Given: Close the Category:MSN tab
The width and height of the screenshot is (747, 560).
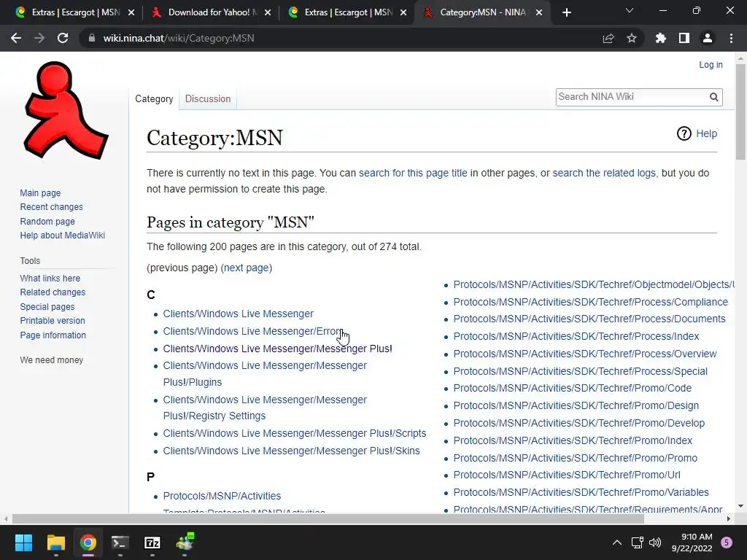Looking at the screenshot, I should 539,12.
